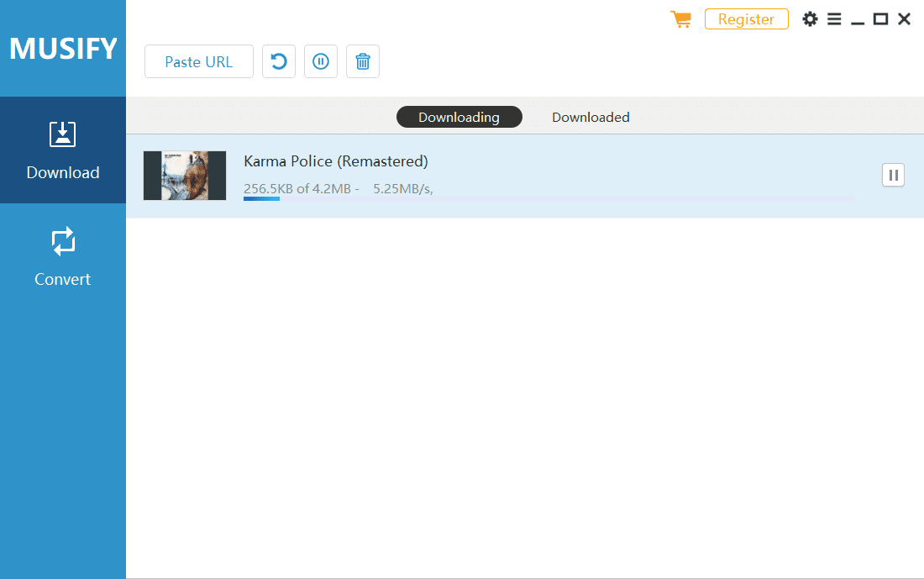Click the Karma Police (Remastered) title
Image resolution: width=924 pixels, height=579 pixels.
tap(336, 161)
